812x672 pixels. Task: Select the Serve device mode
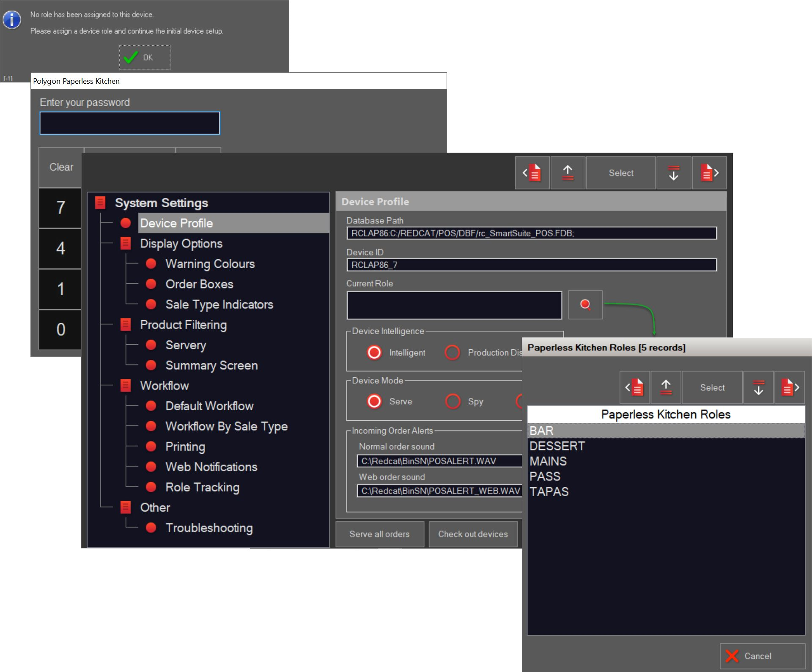(x=374, y=401)
